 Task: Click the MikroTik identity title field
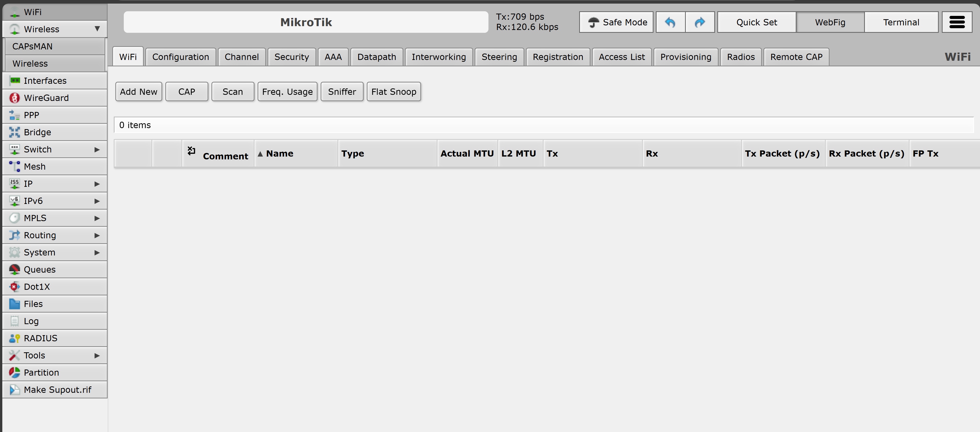point(306,22)
